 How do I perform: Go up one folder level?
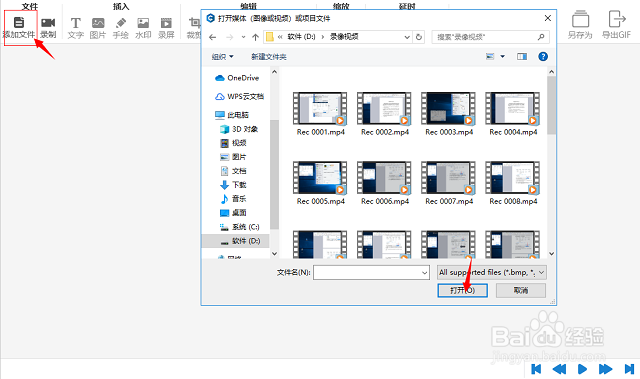pyautogui.click(x=256, y=37)
